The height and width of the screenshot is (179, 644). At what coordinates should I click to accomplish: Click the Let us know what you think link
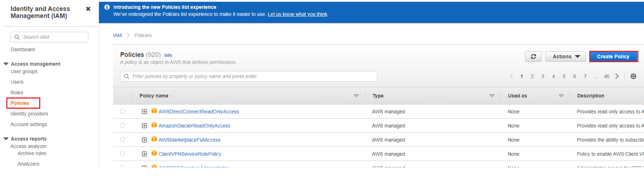pos(298,14)
